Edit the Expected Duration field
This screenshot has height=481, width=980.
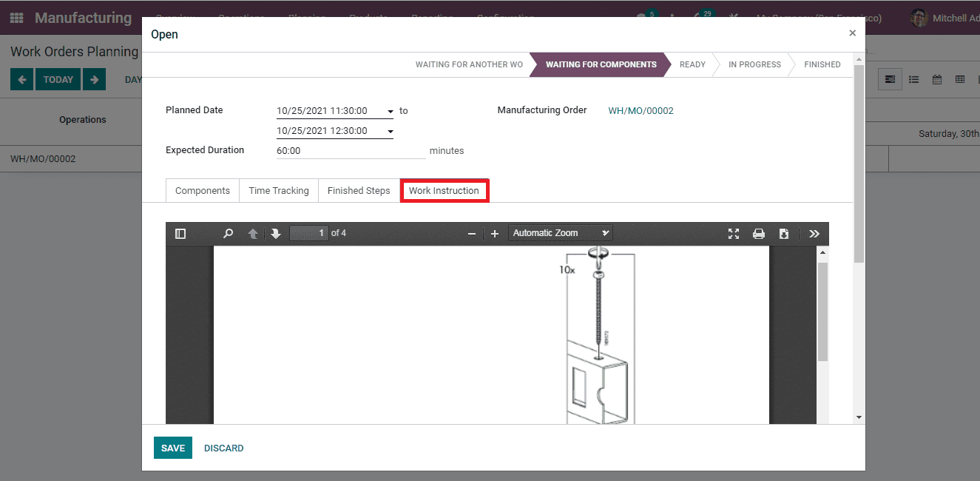pyautogui.click(x=348, y=149)
